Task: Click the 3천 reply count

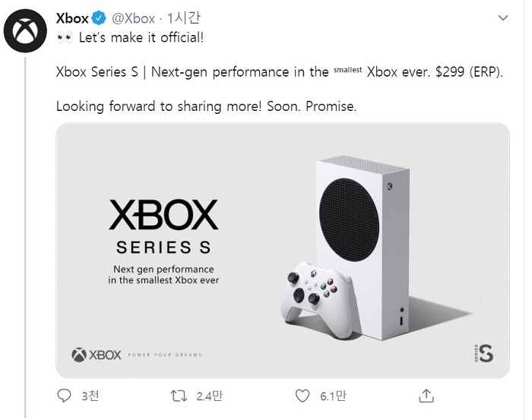Action: click(x=89, y=396)
